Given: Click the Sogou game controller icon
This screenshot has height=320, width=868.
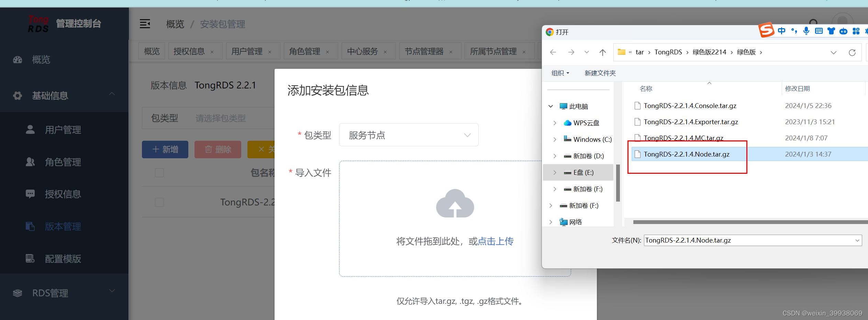Looking at the screenshot, I should (844, 31).
